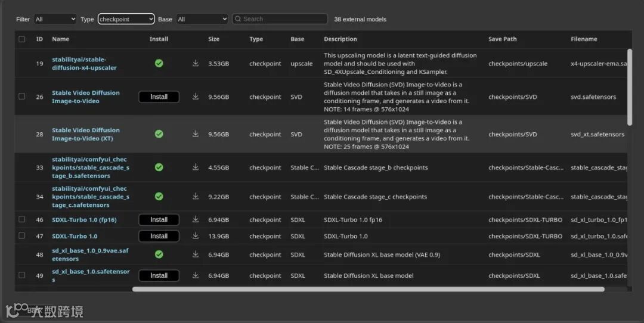Click download icon for Stable Video Diffusion XT row
Screen dimensions: 644x323
tap(196, 134)
